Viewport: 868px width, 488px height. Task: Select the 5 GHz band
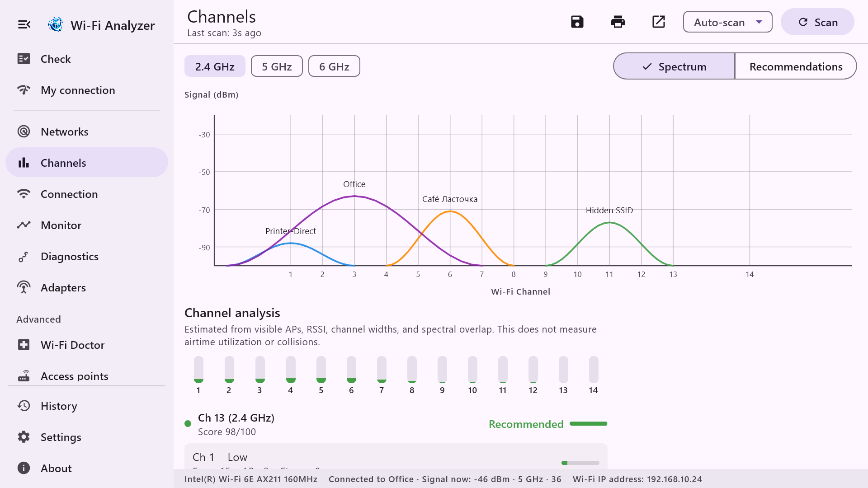277,66
